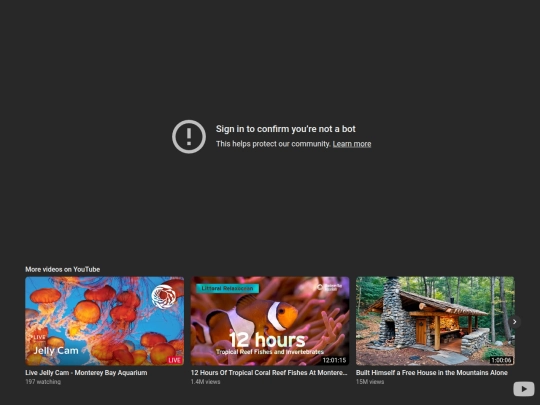Click title 12 Hours Of Tropical Coral Reef Fishes
Viewport: 540px width, 405px height.
coord(269,373)
